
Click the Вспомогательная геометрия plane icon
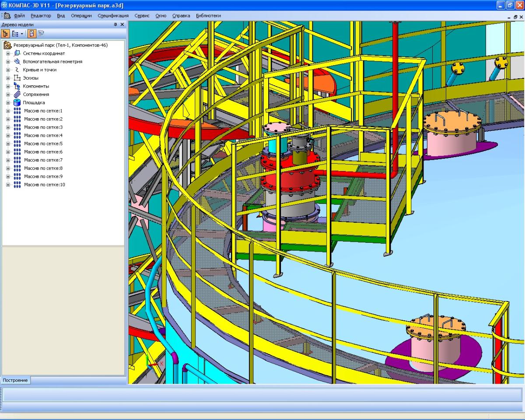17,62
